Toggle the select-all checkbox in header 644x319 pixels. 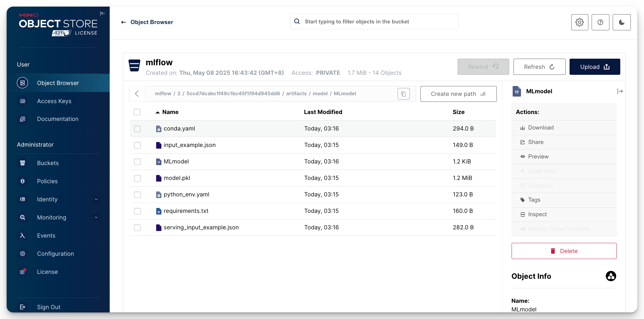pyautogui.click(x=137, y=112)
